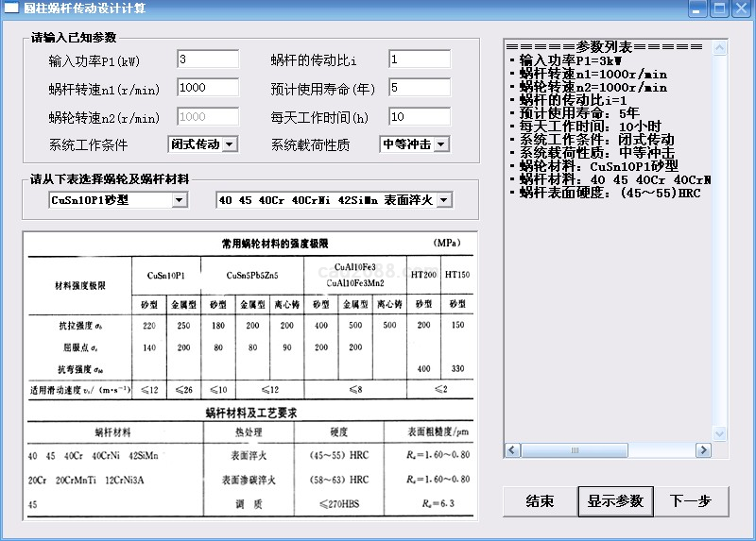The width and height of the screenshot is (756, 541).
Task: Focus the 蜗杆转速n1 input field
Action: [207, 88]
